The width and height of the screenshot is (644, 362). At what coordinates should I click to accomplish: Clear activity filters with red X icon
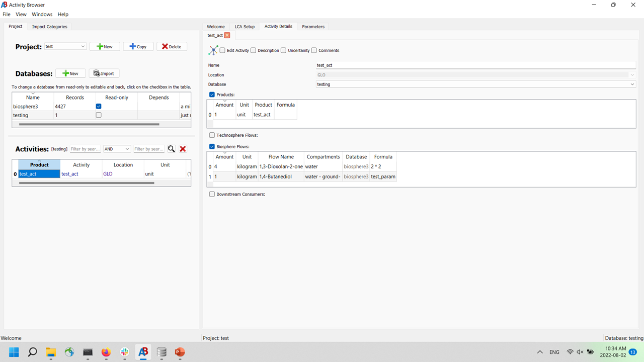(183, 149)
